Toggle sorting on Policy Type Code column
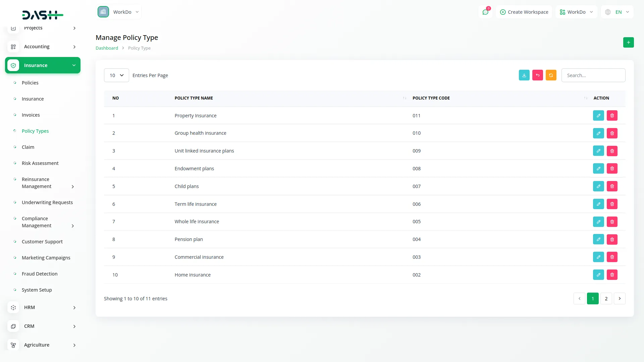The height and width of the screenshot is (362, 644). point(586,98)
